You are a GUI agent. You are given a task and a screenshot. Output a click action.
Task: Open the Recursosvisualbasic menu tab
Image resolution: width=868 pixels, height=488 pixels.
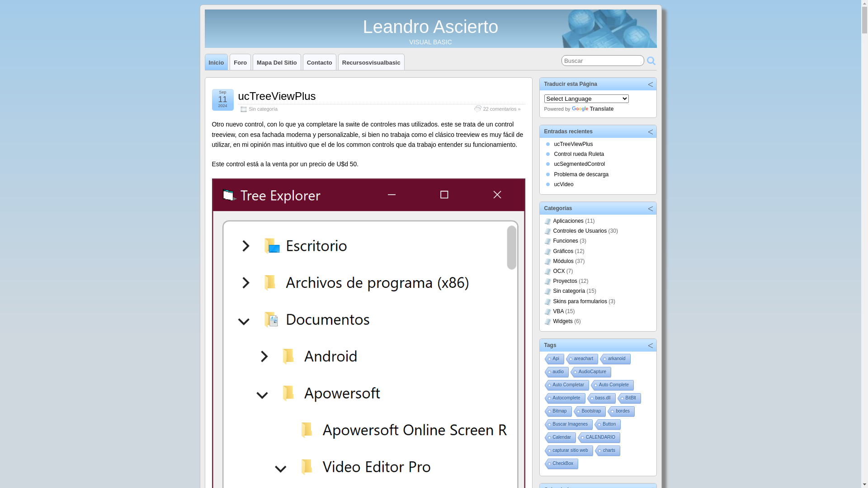click(371, 62)
